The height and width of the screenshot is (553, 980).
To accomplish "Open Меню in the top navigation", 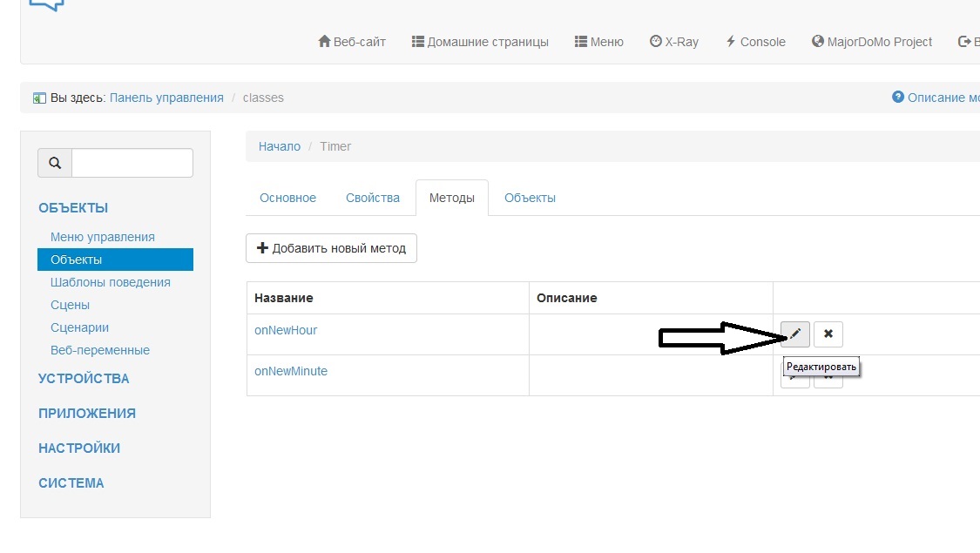I will click(598, 42).
